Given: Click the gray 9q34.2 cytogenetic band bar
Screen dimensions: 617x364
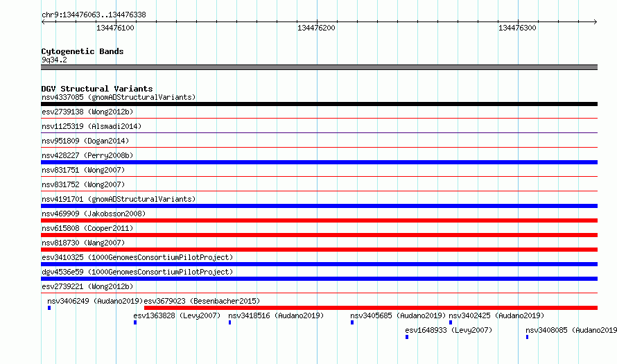Looking at the screenshot, I should click(x=319, y=67).
